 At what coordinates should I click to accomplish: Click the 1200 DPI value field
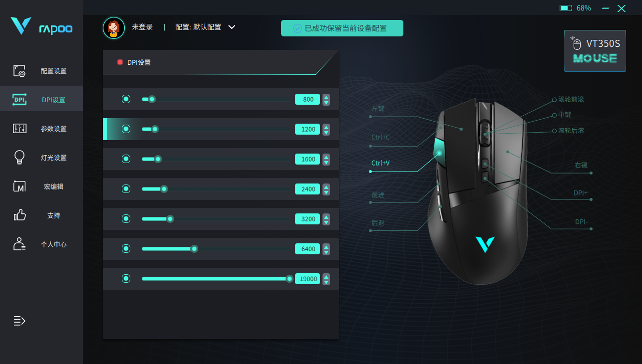[308, 129]
